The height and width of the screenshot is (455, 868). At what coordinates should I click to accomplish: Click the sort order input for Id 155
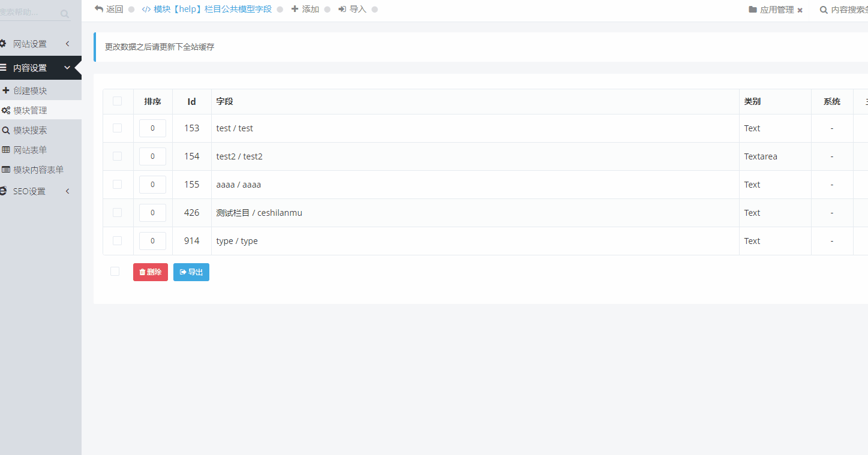coord(152,185)
